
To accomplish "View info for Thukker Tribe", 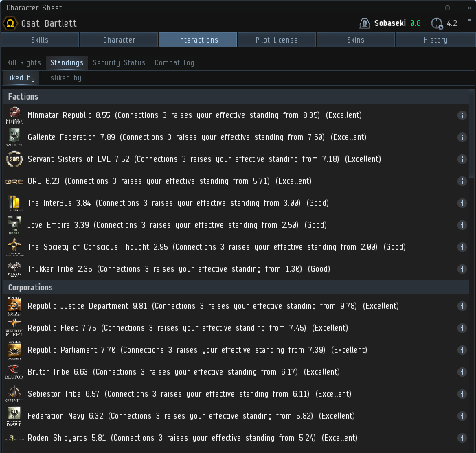I will [462, 269].
